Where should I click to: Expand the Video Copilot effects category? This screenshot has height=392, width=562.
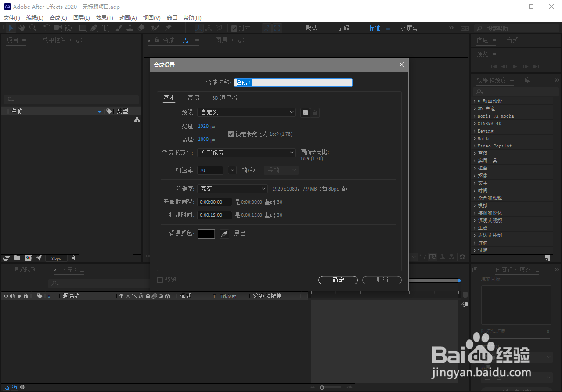pyautogui.click(x=475, y=146)
